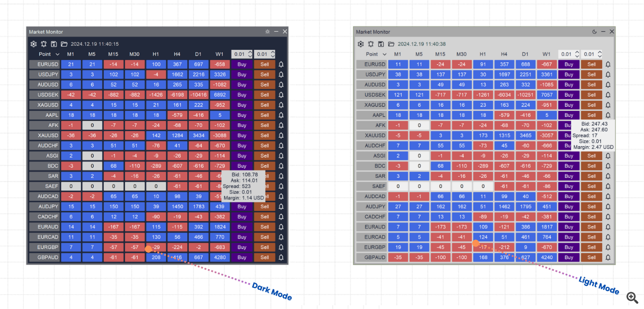Open folder icon in light Market Monitor toolbar
Viewport: 644px width, 309px height.
[x=391, y=44]
